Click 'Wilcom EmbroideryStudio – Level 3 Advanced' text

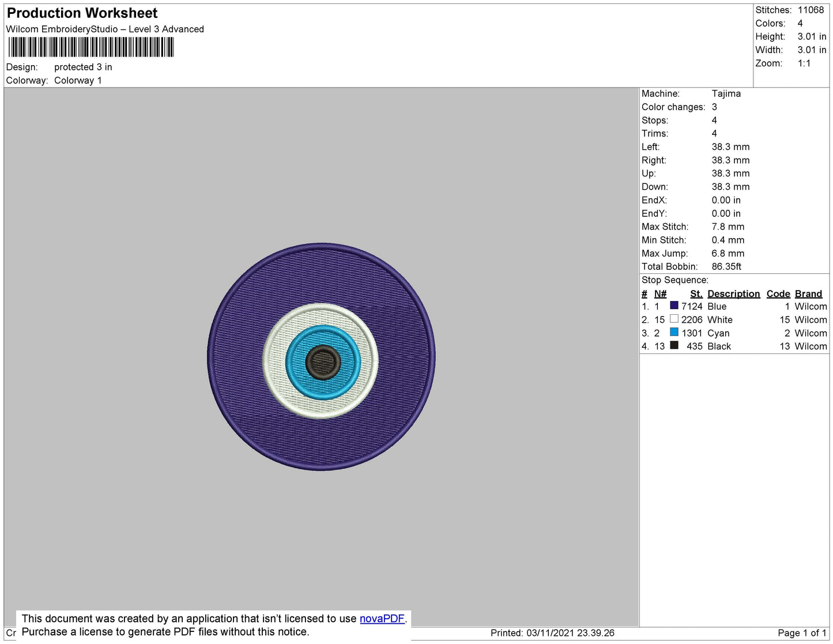pos(105,29)
